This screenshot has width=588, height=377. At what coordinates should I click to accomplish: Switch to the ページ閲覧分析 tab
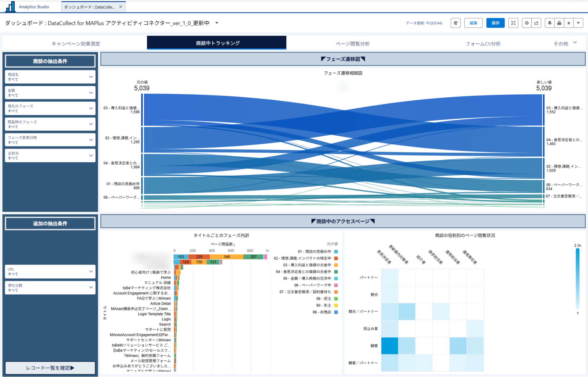[x=352, y=44]
